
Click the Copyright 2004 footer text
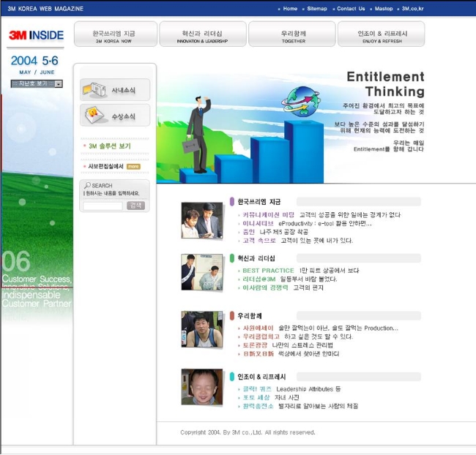[x=248, y=432]
